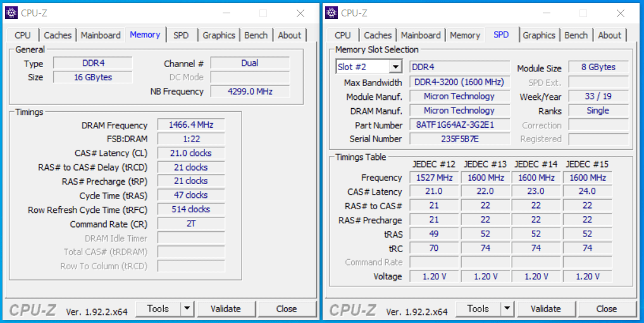
Task: Open Mainboard tab in the right window
Action: tap(421, 35)
